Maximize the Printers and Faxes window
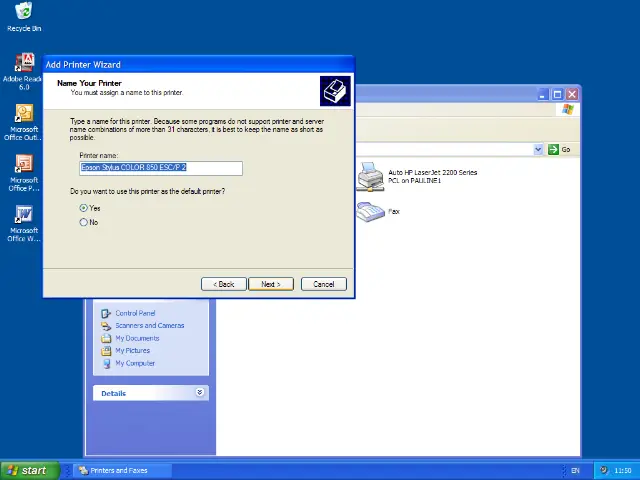The image size is (640, 480). click(557, 95)
